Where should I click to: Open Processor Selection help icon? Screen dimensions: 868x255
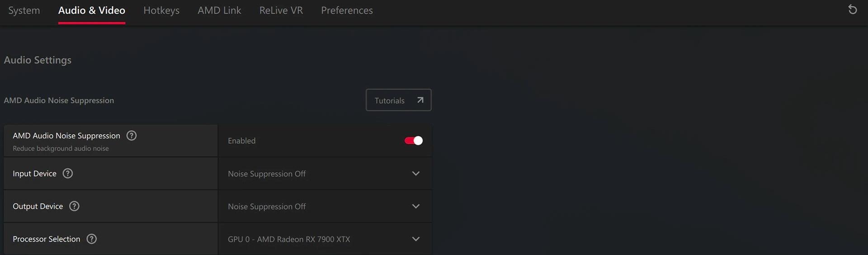(x=91, y=239)
